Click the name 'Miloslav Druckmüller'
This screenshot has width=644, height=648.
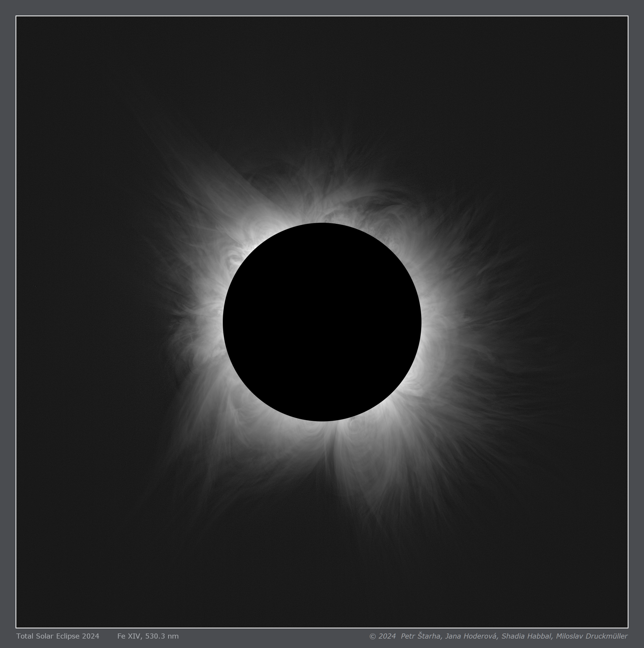pyautogui.click(x=592, y=636)
